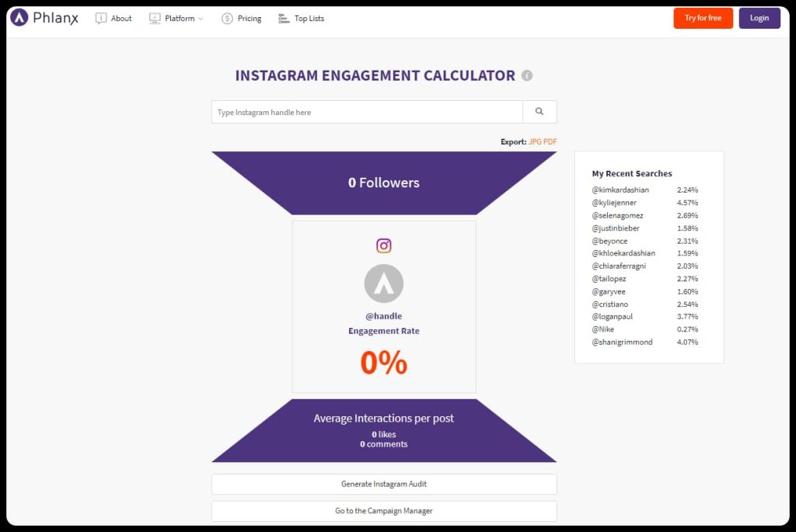The height and width of the screenshot is (532, 796).
Task: Export the result as JPG
Action: (535, 141)
